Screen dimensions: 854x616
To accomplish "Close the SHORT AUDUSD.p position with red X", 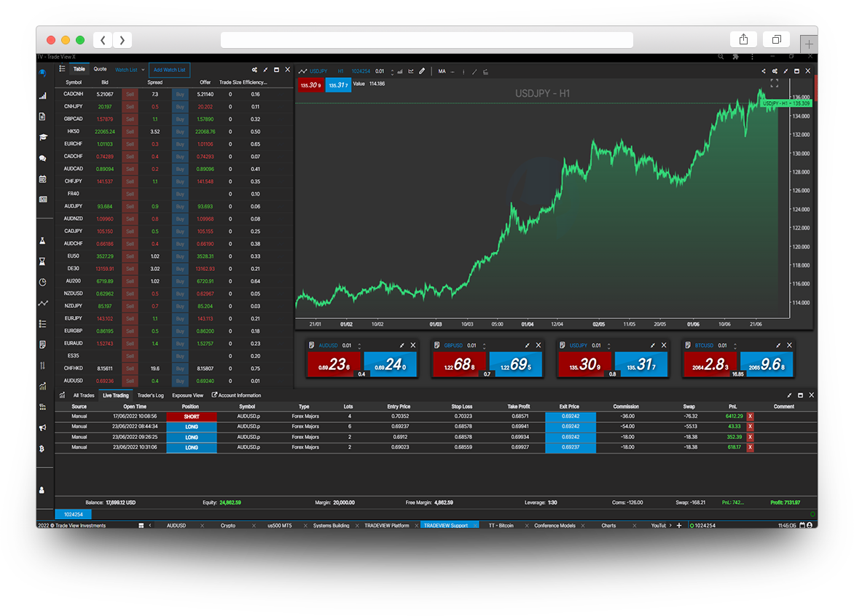I will (x=751, y=416).
